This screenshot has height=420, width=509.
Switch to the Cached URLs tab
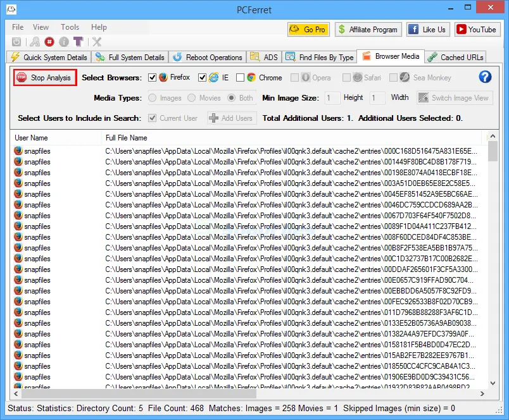pyautogui.click(x=455, y=57)
